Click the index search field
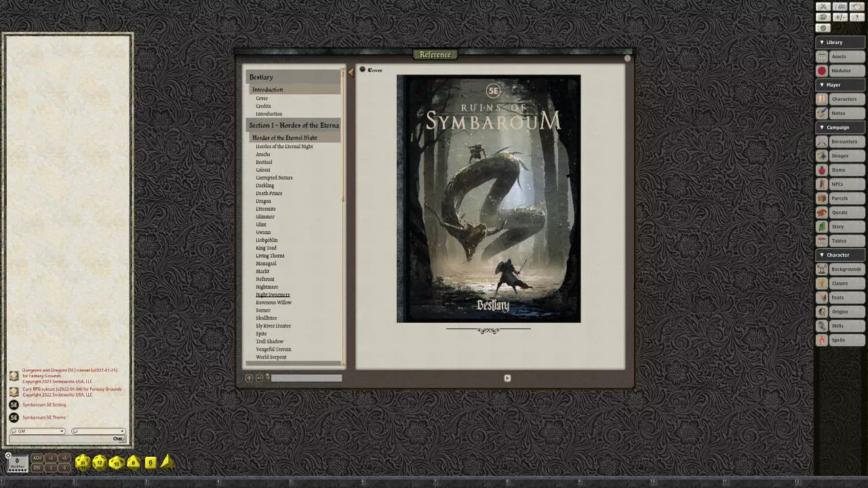 coord(307,378)
